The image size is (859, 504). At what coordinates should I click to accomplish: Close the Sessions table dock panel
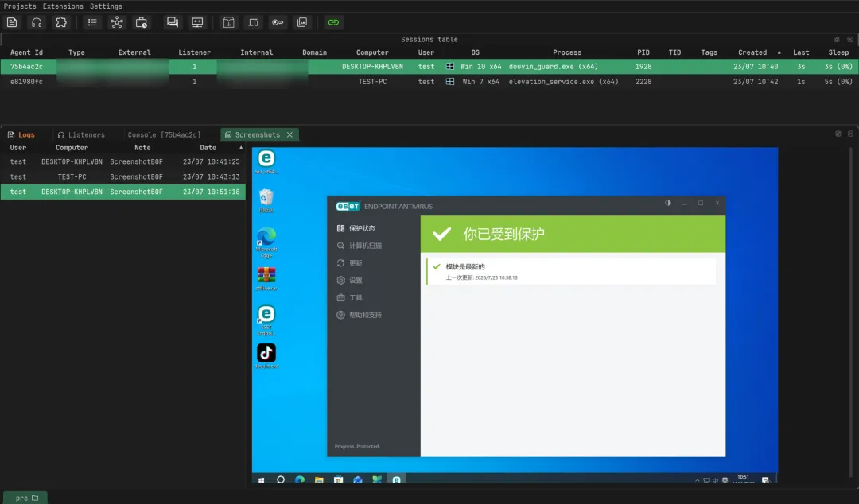pyautogui.click(x=850, y=40)
